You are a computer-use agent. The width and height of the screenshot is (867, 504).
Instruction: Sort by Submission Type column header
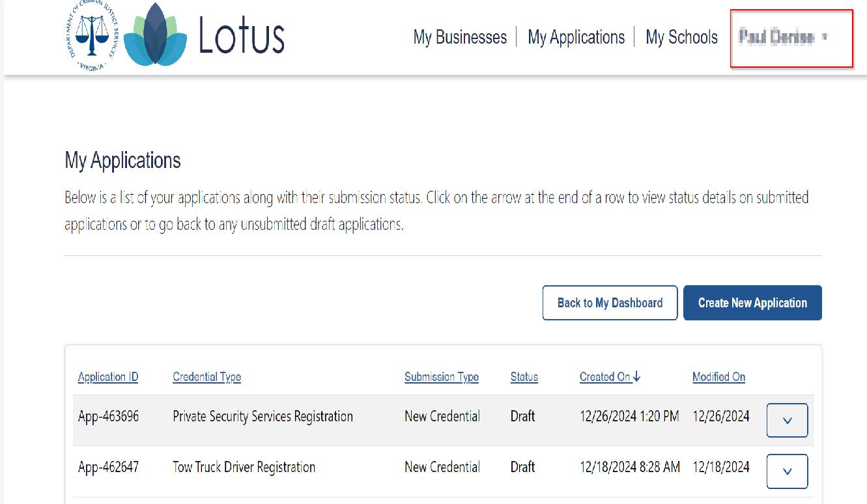(x=441, y=377)
